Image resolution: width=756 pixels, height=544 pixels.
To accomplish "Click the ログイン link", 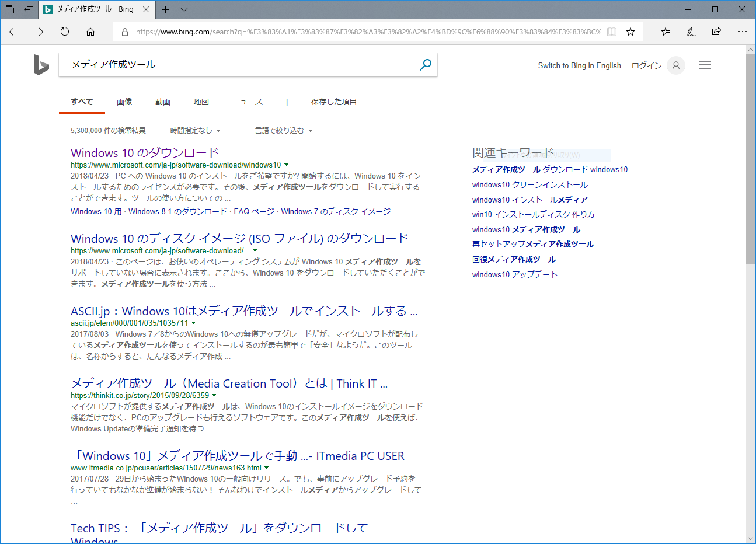I will (647, 65).
